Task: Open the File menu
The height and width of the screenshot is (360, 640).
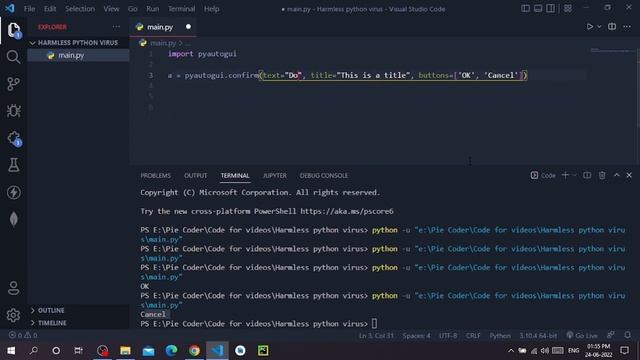Action: point(29,9)
